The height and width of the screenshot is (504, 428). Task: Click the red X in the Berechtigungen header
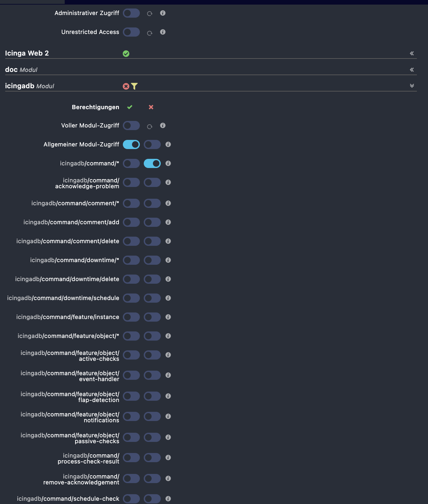pyautogui.click(x=151, y=107)
